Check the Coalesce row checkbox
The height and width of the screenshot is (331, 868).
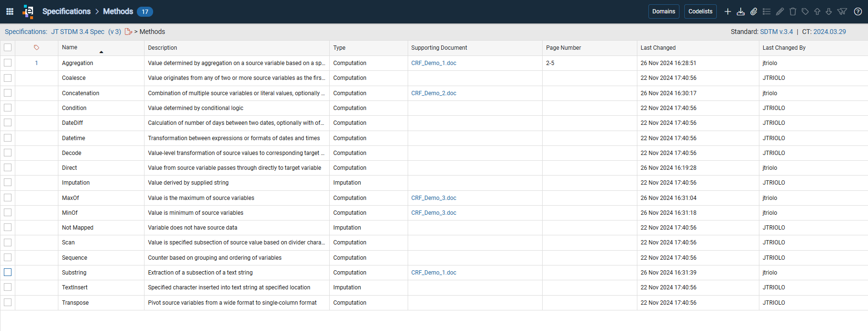8,77
